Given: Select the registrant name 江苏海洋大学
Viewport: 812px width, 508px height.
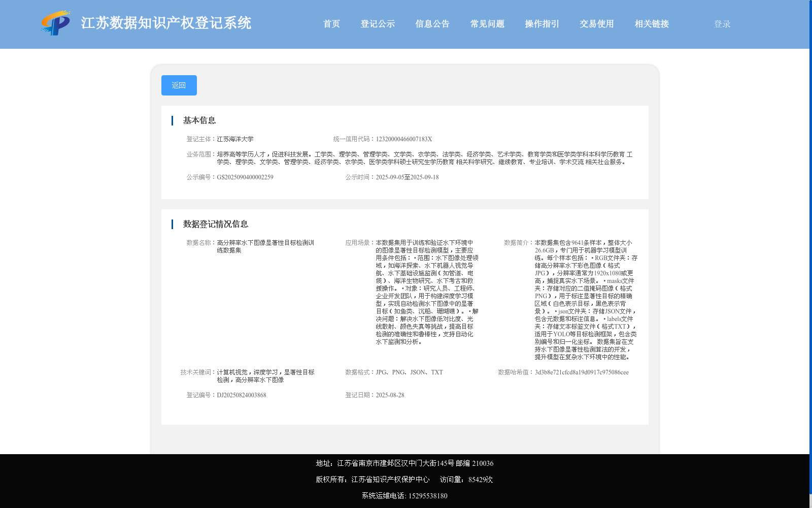Looking at the screenshot, I should pyautogui.click(x=235, y=139).
